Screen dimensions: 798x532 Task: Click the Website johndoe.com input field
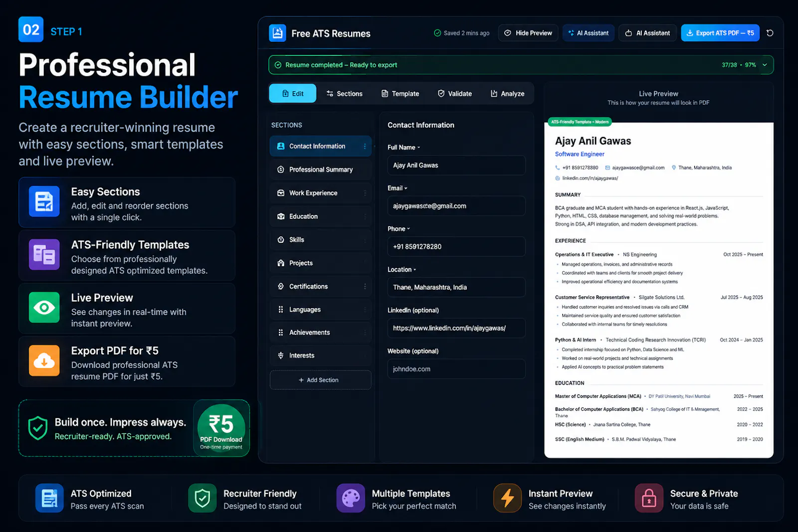456,369
